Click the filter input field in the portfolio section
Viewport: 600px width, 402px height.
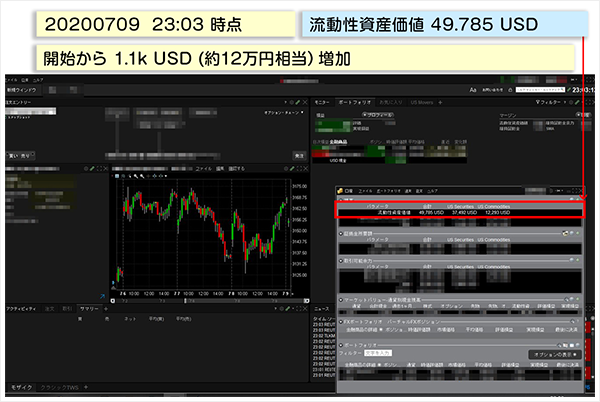(x=381, y=354)
